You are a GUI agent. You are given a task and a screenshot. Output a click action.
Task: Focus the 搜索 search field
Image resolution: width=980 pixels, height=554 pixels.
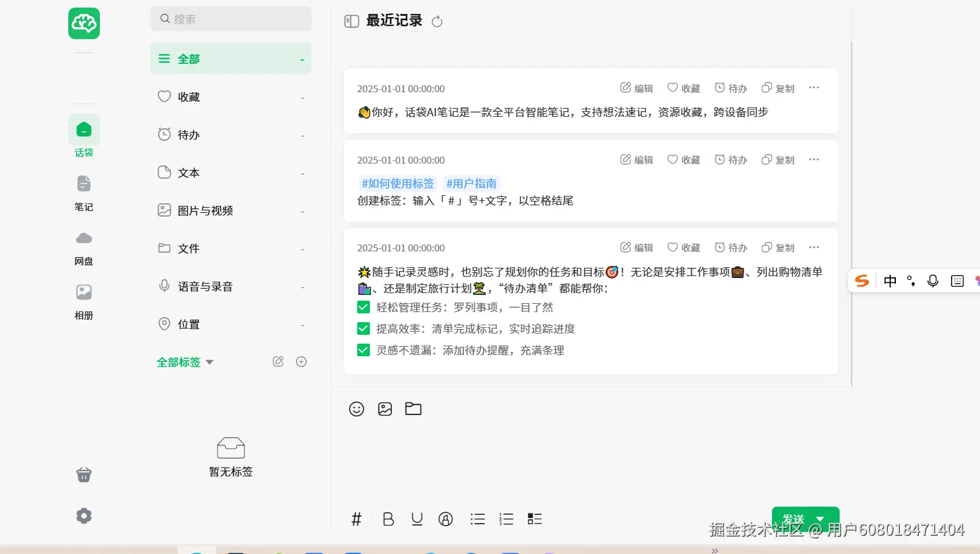click(231, 19)
